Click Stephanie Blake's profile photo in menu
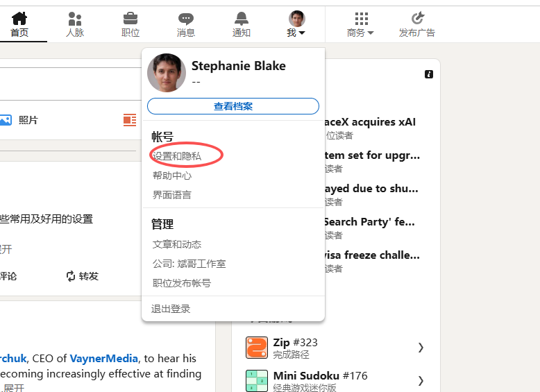 click(167, 73)
